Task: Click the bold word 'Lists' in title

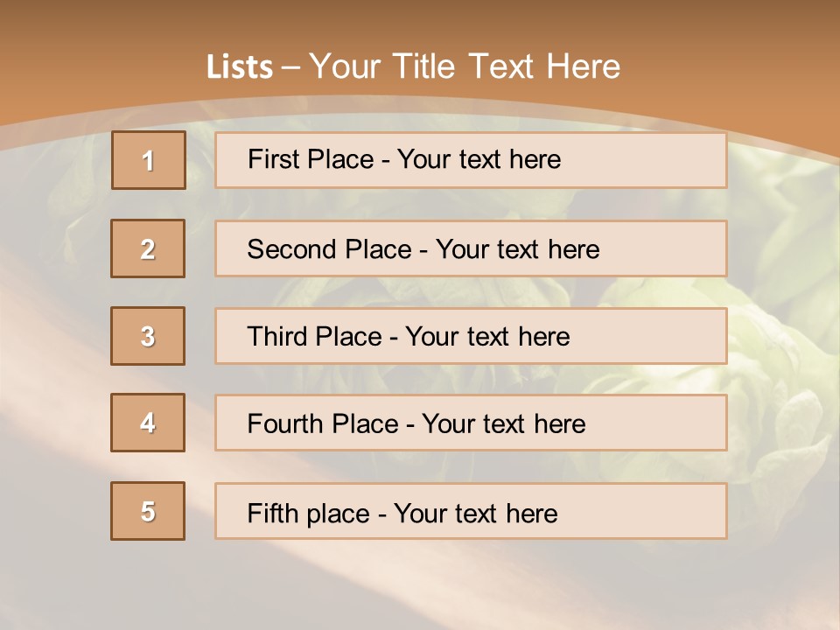Action: pyautogui.click(x=240, y=66)
